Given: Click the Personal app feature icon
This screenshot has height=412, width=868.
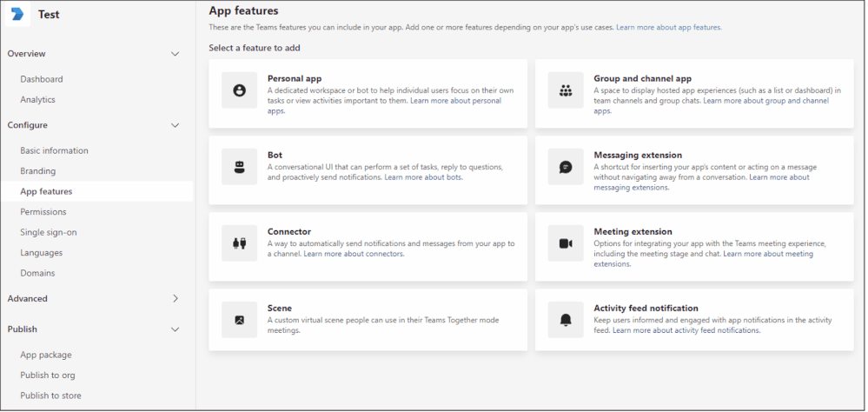Looking at the screenshot, I should [x=239, y=90].
